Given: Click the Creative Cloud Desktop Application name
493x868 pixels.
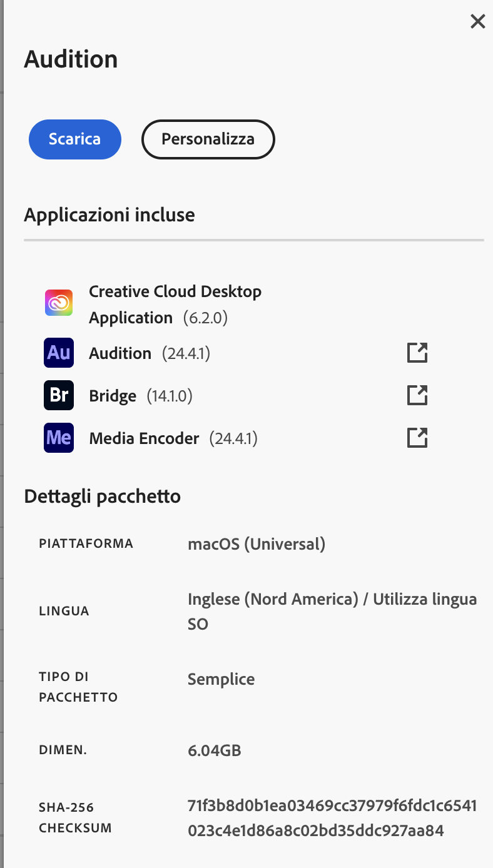Looking at the screenshot, I should [175, 304].
